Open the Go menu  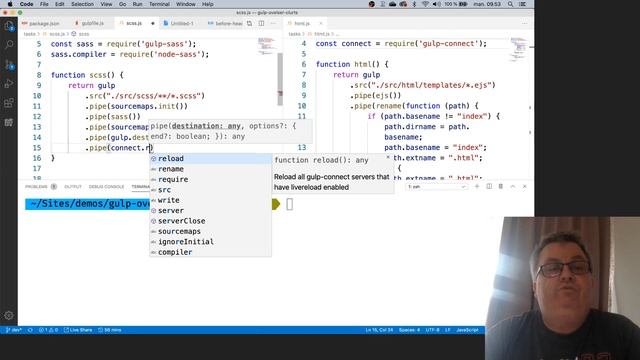(x=122, y=4)
